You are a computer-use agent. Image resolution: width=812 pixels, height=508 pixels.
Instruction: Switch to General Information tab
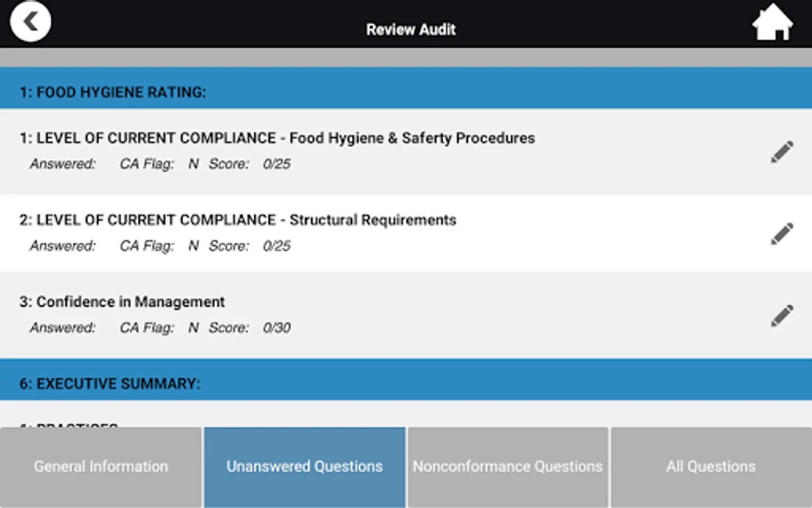[x=101, y=467]
